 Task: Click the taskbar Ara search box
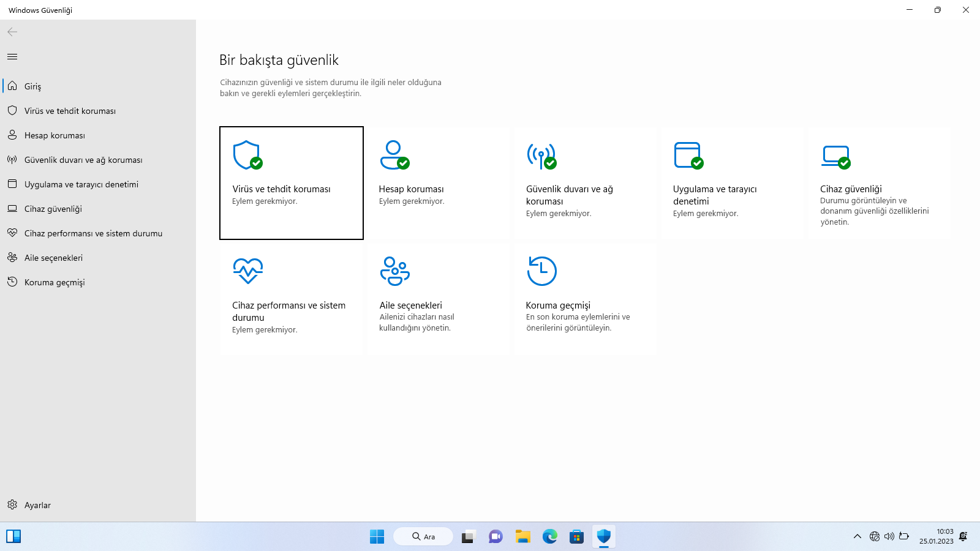(x=423, y=537)
